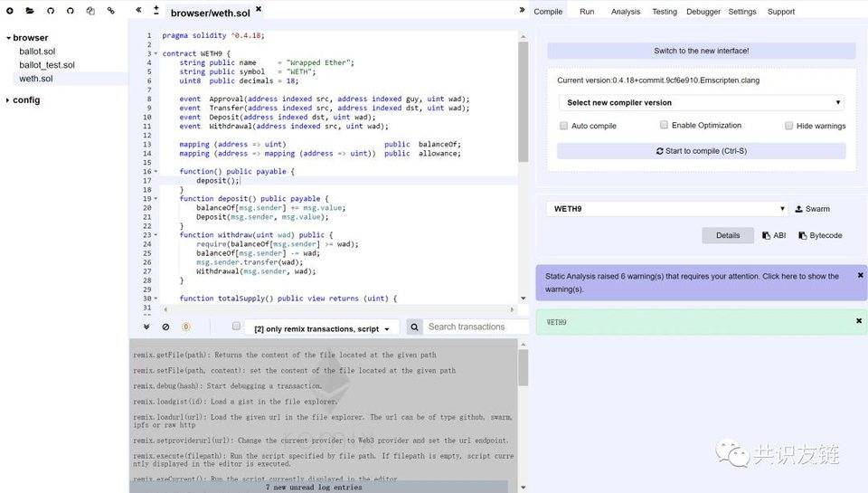
Task: Click Switch to the new interface! button
Action: click(x=702, y=51)
